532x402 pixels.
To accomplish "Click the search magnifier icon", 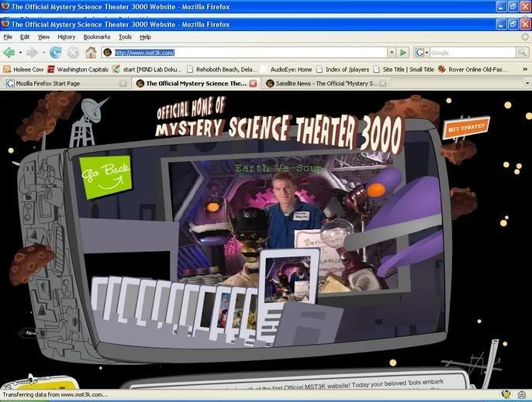I will tap(522, 53).
